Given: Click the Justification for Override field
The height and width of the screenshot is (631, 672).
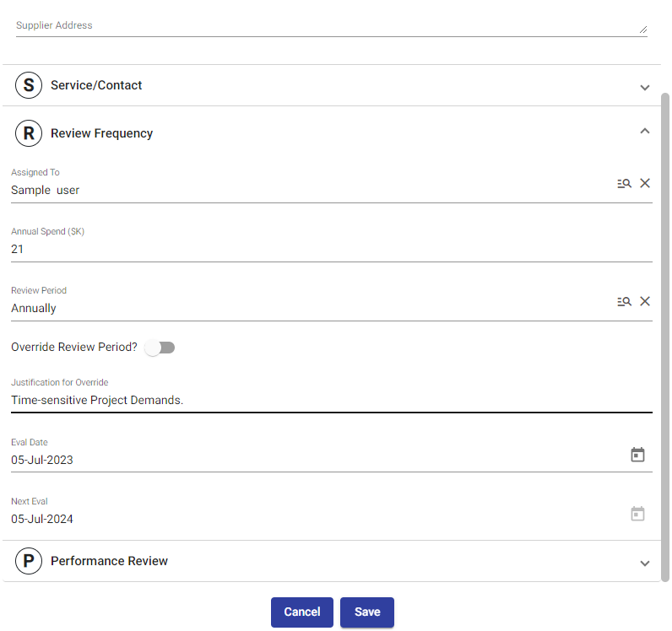Looking at the screenshot, I should 329,400.
